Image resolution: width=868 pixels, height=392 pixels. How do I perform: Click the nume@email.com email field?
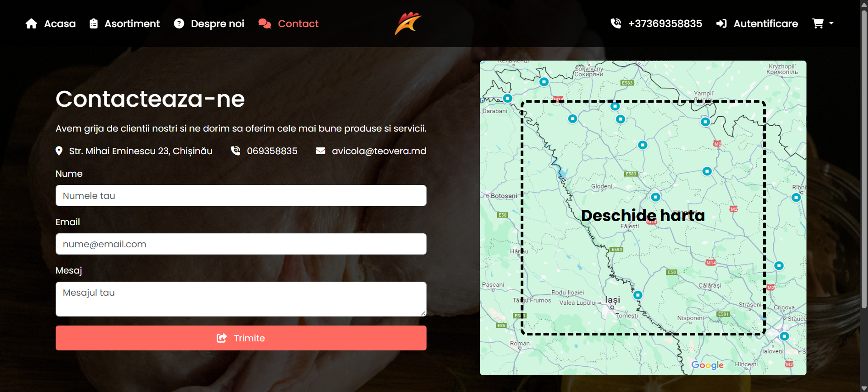pyautogui.click(x=241, y=244)
